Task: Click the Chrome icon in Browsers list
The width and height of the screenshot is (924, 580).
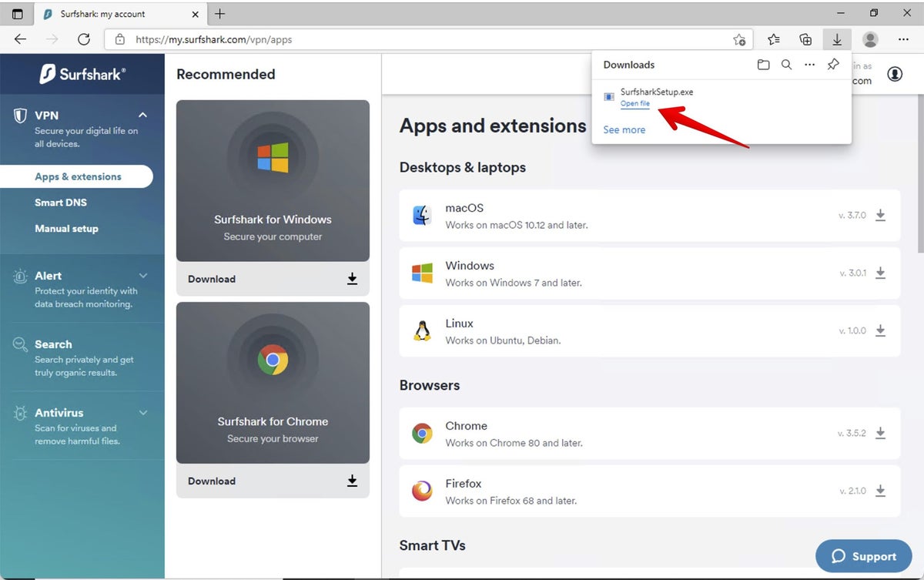Action: tap(422, 434)
